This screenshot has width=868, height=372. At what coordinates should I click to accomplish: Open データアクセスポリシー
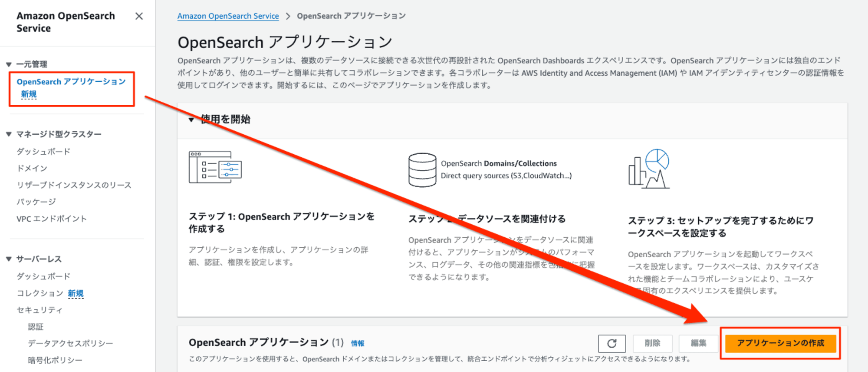pyautogui.click(x=70, y=343)
